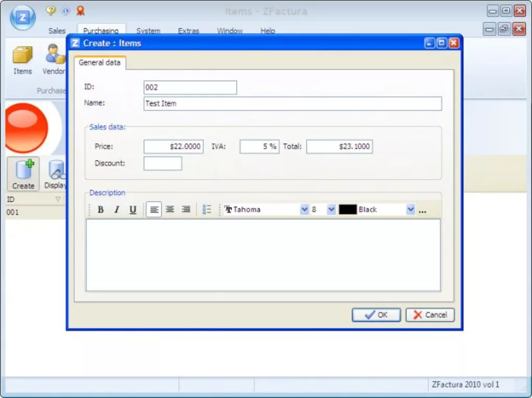This screenshot has height=398, width=532.
Task: Click the help question mark icon
Action: (51, 10)
